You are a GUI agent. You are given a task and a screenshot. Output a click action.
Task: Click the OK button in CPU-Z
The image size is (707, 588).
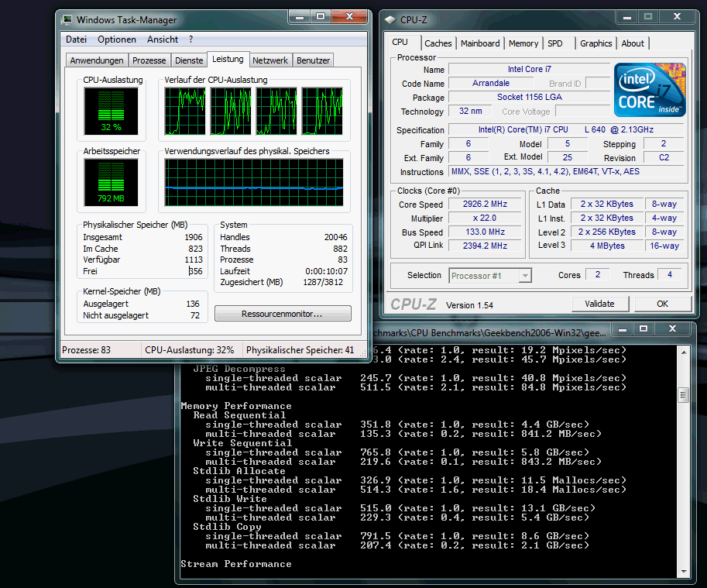pos(662,304)
